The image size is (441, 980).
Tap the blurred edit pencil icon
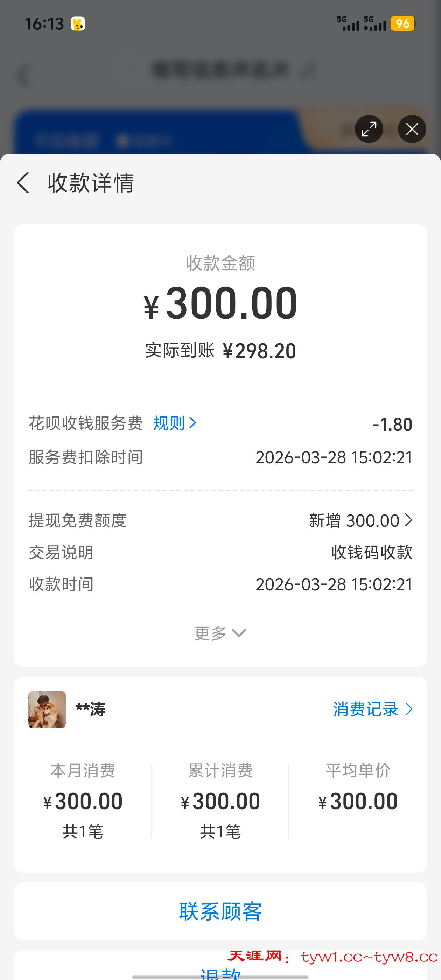tap(310, 70)
